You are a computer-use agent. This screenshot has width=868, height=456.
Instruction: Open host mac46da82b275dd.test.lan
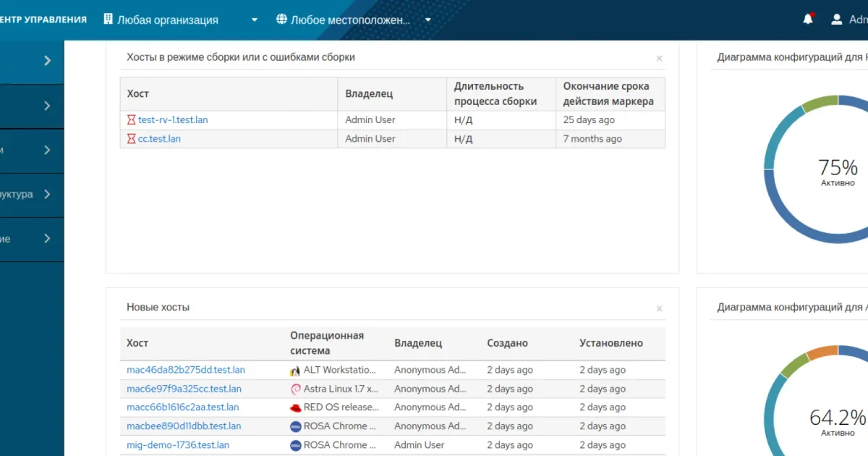tap(186, 370)
